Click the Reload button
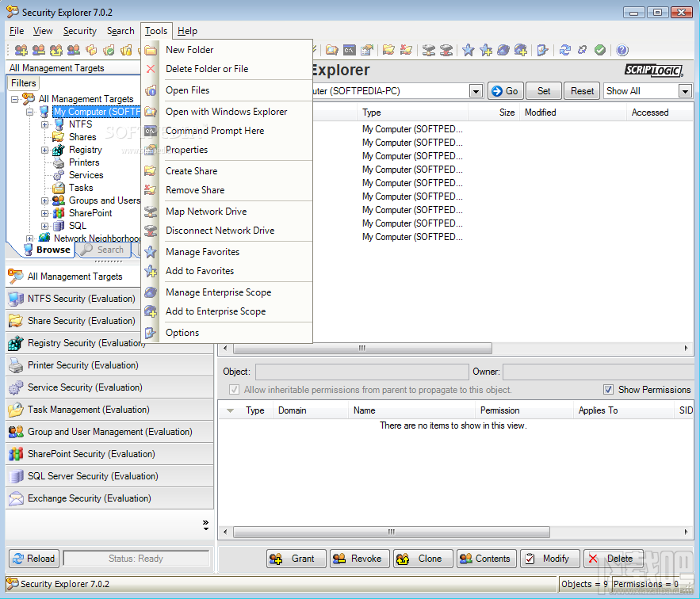The width and height of the screenshot is (700, 599). [34, 559]
